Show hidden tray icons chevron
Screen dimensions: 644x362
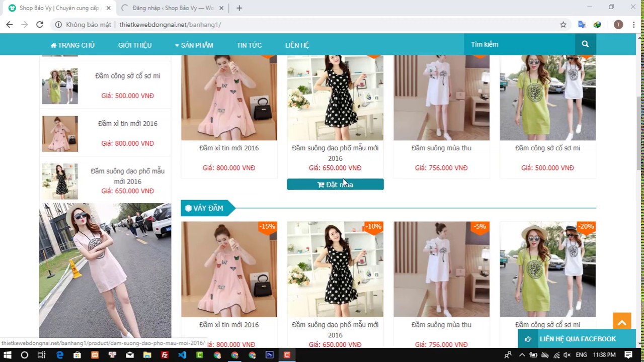522,355
